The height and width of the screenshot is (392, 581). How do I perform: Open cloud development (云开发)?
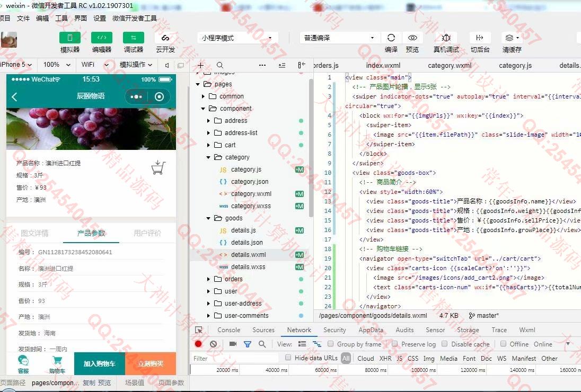pos(165,38)
